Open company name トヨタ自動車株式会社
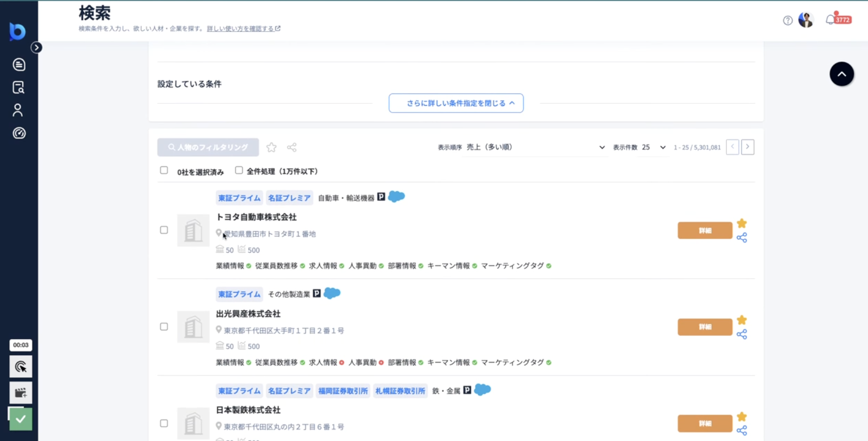868x441 pixels. coord(256,217)
